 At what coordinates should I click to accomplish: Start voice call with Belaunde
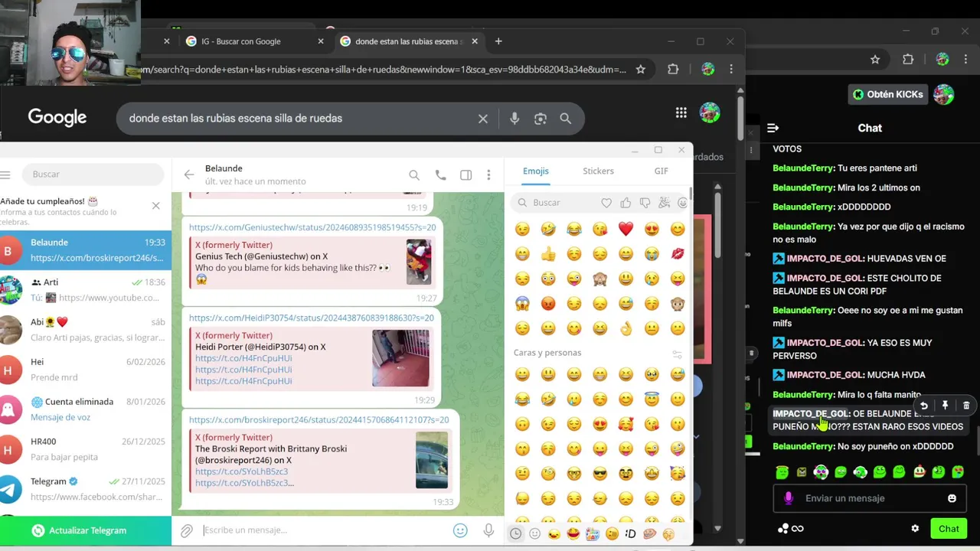tap(440, 175)
